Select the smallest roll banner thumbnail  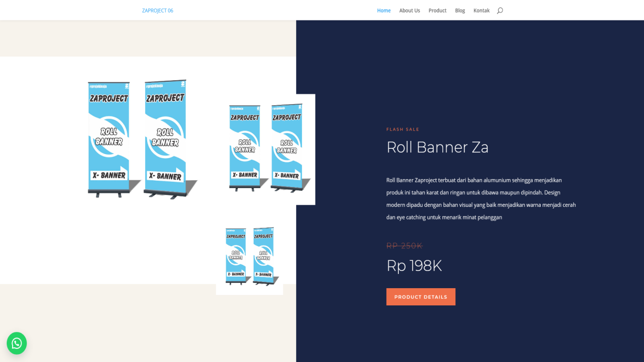(x=249, y=257)
